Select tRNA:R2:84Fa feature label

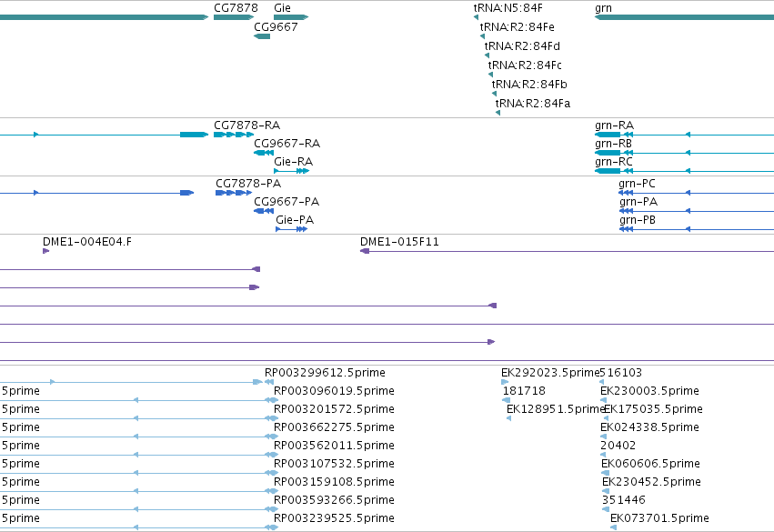click(x=533, y=104)
